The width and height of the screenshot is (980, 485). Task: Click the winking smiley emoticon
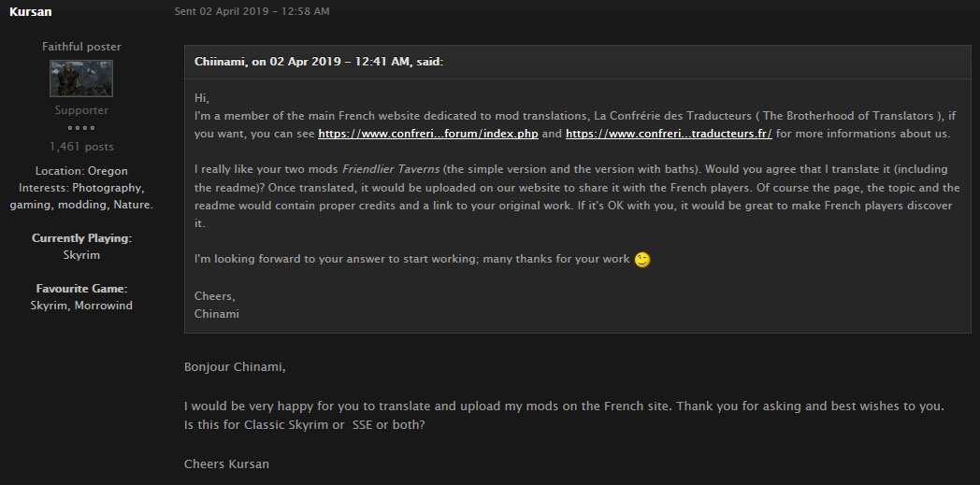(641, 260)
